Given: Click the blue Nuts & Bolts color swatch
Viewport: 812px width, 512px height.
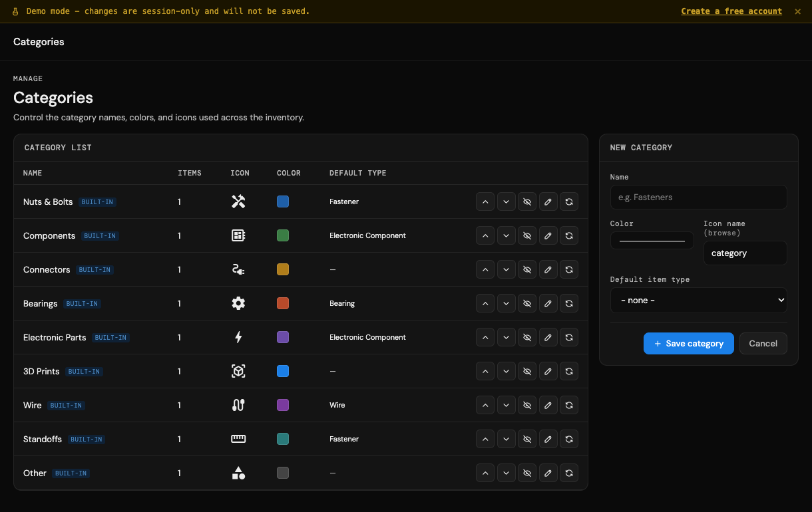Looking at the screenshot, I should [283, 201].
